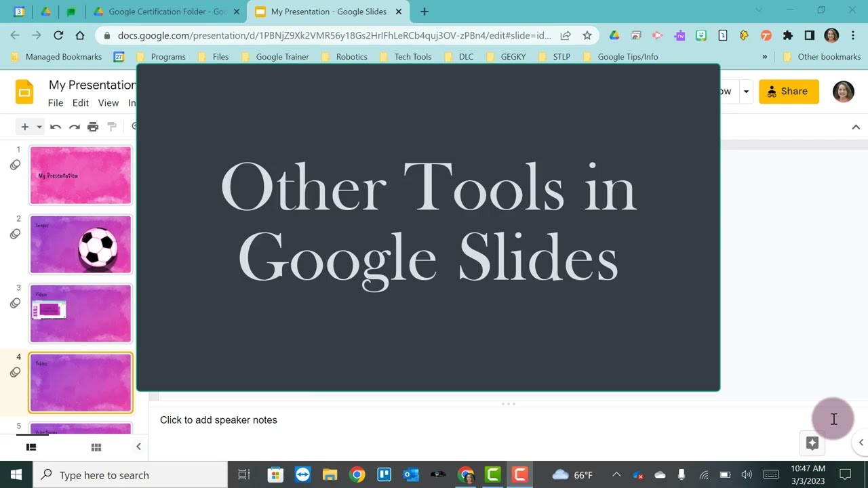The width and height of the screenshot is (868, 488).
Task: Open the File menu
Action: [56, 103]
